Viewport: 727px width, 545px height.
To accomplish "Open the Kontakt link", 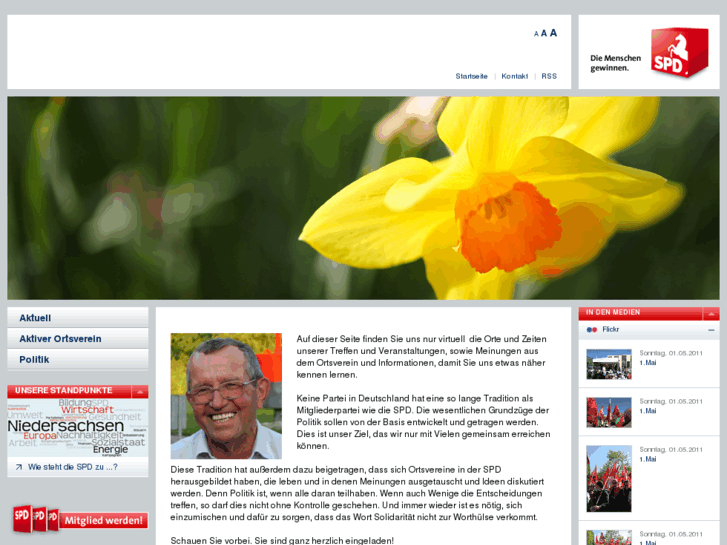I will pos(514,76).
